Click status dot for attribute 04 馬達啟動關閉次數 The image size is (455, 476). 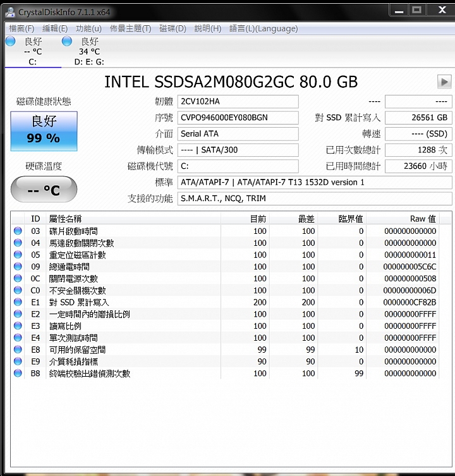pos(18,243)
